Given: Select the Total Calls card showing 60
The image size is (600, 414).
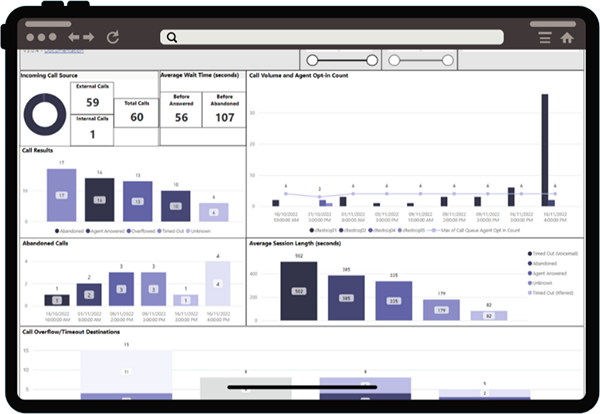Looking at the screenshot, I should point(137,113).
